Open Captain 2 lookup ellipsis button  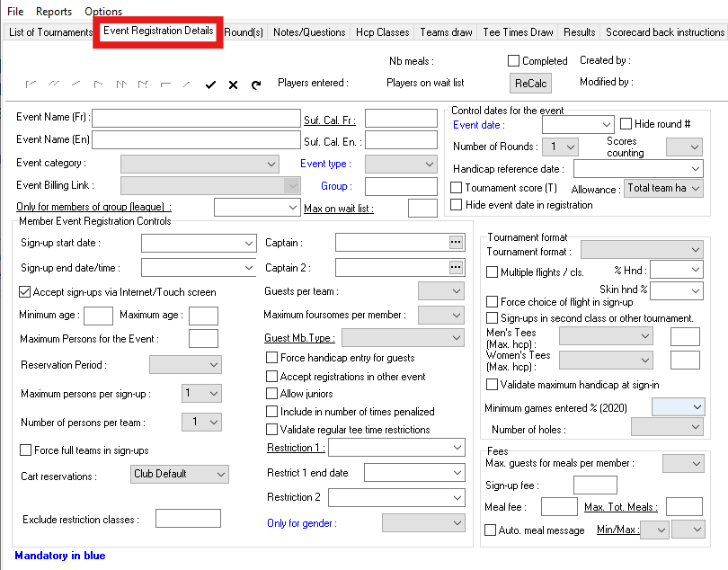[456, 267]
